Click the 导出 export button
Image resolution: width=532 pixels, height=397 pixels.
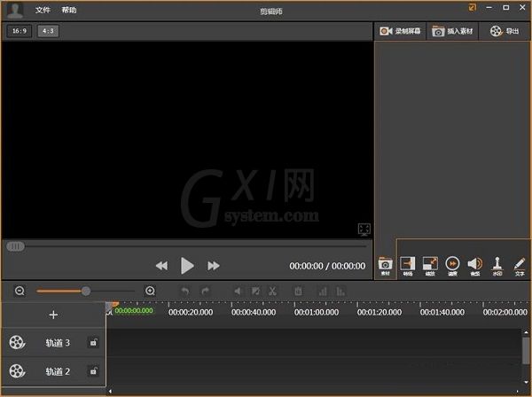505,31
